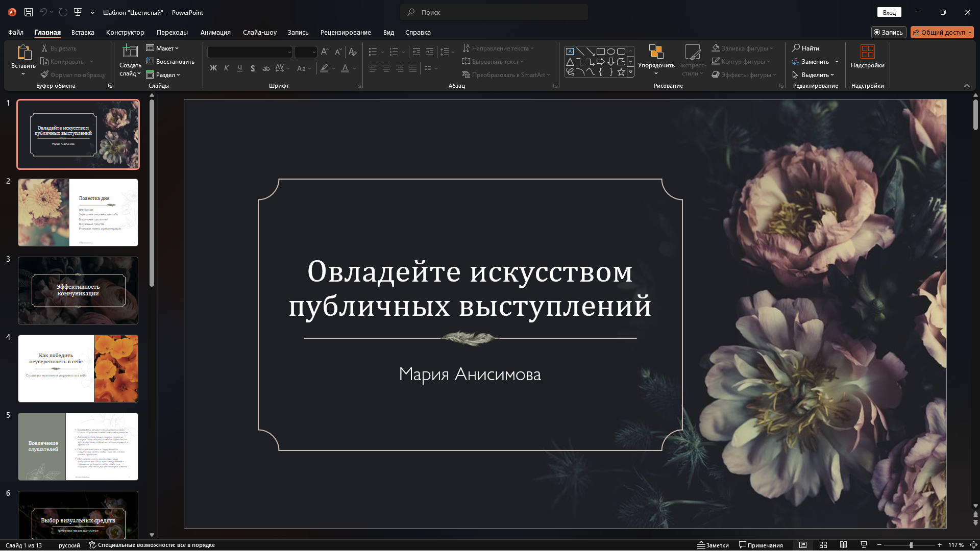Click the Create slide (Создать слайд) icon
Image resolution: width=980 pixels, height=551 pixels.
click(130, 52)
